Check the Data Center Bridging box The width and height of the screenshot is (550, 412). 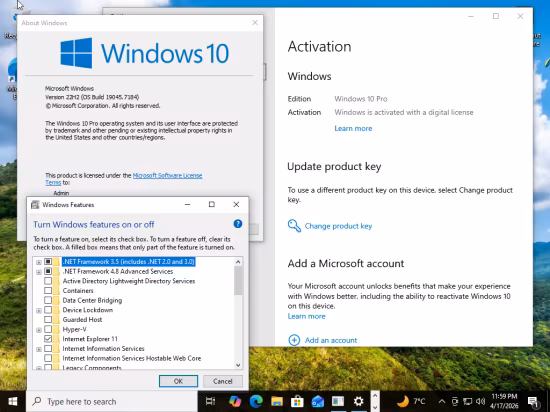[48, 300]
